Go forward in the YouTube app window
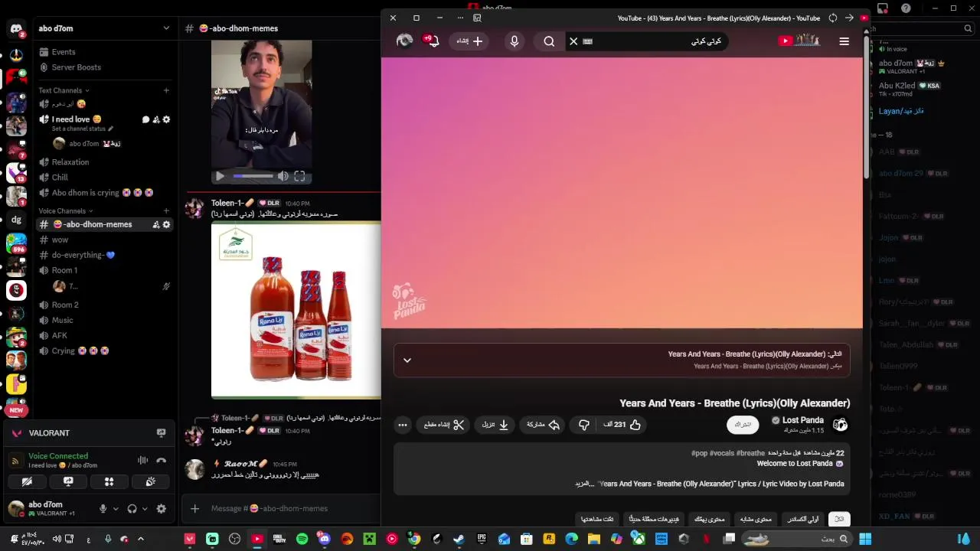Screen dimensions: 980x551 [849, 18]
